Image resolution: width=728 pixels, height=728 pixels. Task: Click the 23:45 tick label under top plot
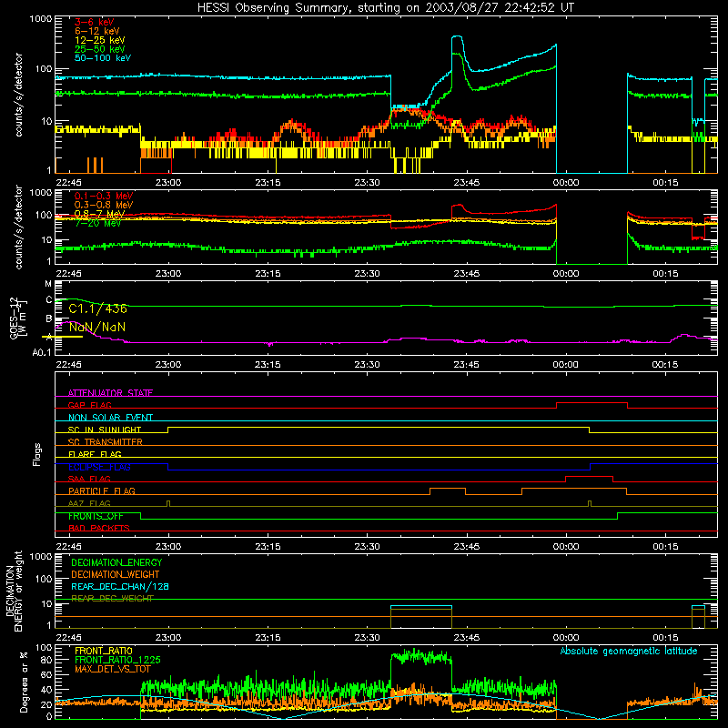coord(466,183)
